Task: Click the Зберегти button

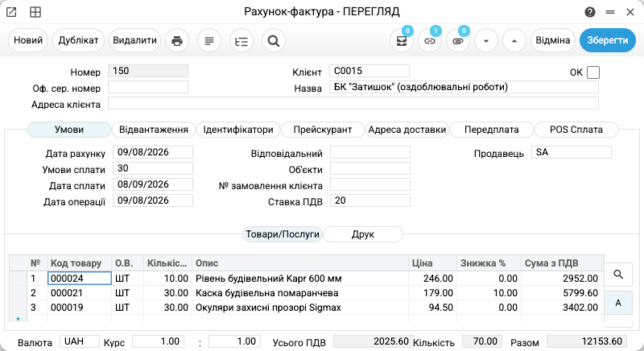Action: [x=608, y=40]
